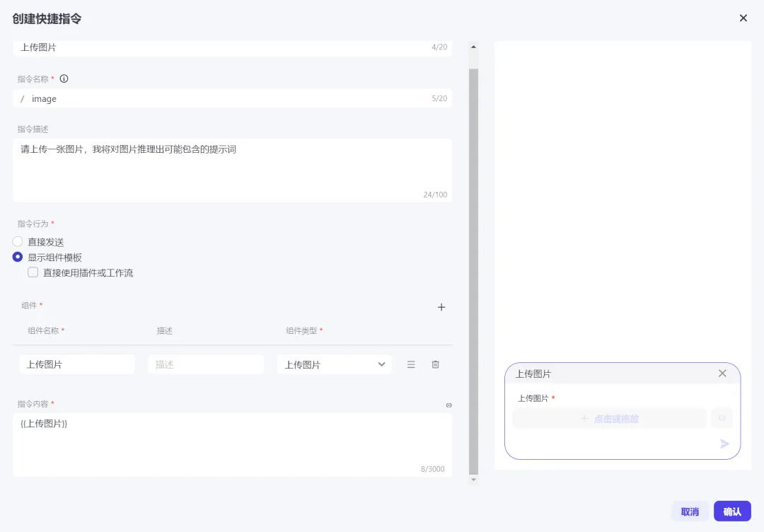
Task: Close the 上传图片 preview card
Action: (722, 374)
